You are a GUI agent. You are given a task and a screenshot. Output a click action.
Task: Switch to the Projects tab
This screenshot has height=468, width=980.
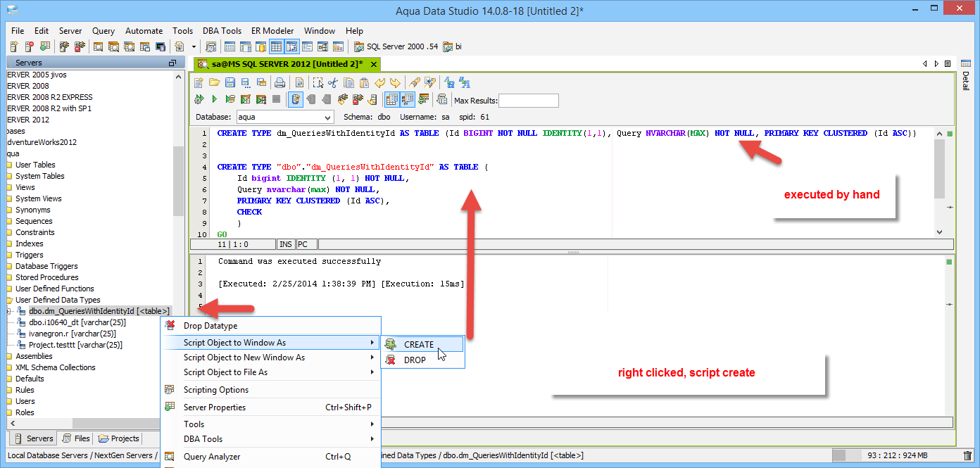119,438
